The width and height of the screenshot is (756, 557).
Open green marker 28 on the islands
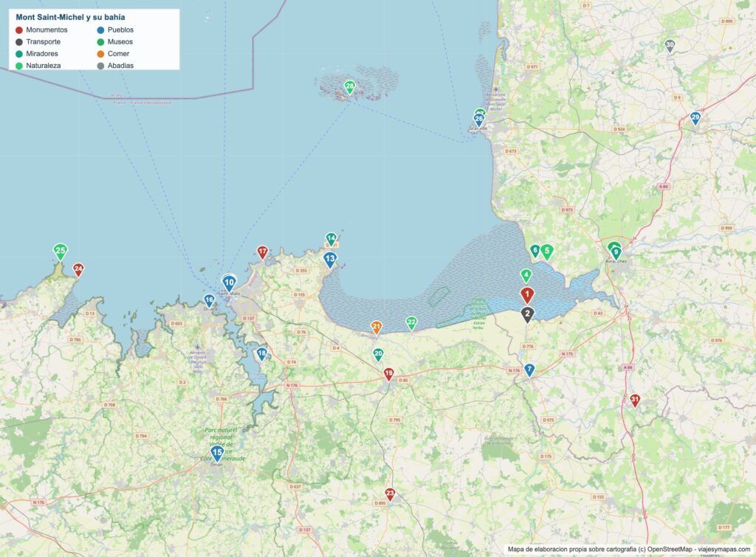click(350, 87)
